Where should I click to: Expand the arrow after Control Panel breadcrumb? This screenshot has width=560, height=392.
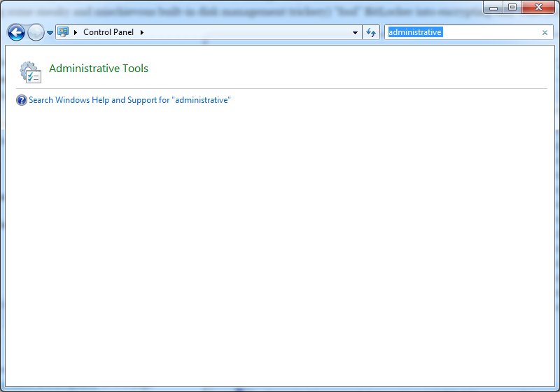pyautogui.click(x=142, y=32)
